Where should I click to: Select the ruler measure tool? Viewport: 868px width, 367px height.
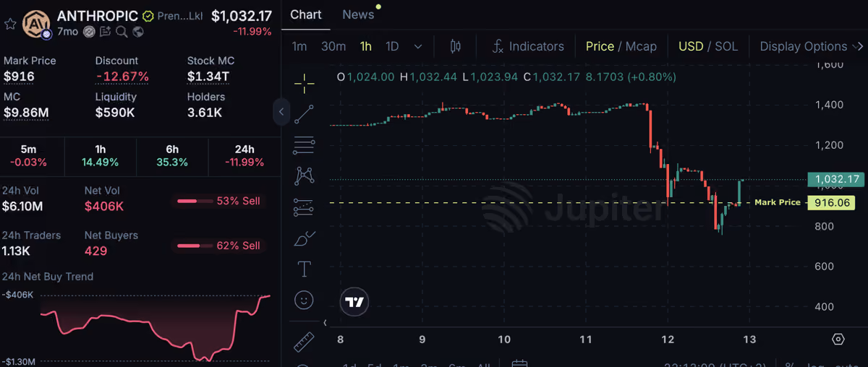point(305,341)
